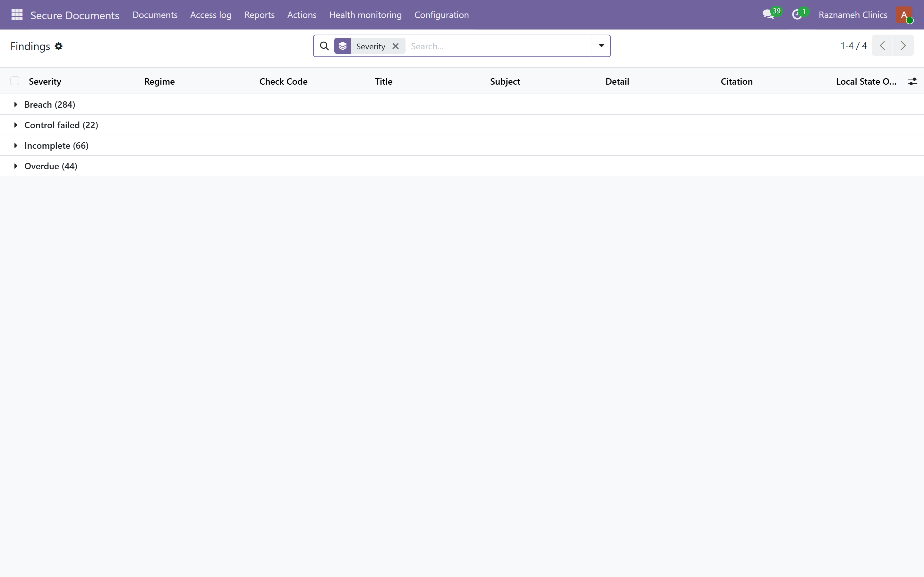Open the apps grid menu
This screenshot has width=924, height=577.
pyautogui.click(x=17, y=15)
